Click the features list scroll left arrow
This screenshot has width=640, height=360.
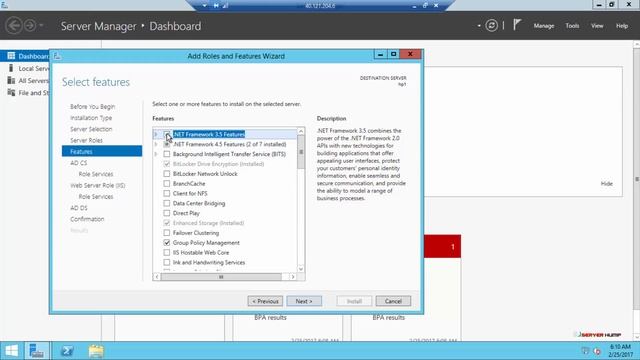[x=157, y=277]
